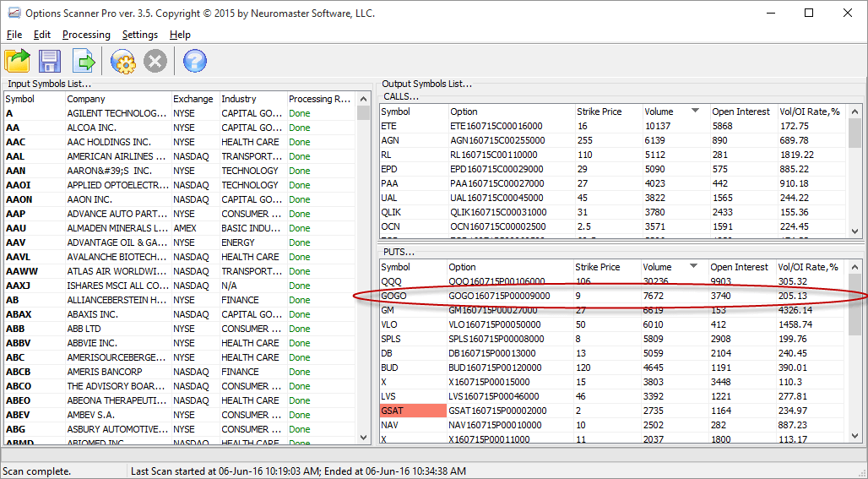Image resolution: width=868 pixels, height=479 pixels.
Task: Select symbol ABBV in input list
Action: pos(19,343)
